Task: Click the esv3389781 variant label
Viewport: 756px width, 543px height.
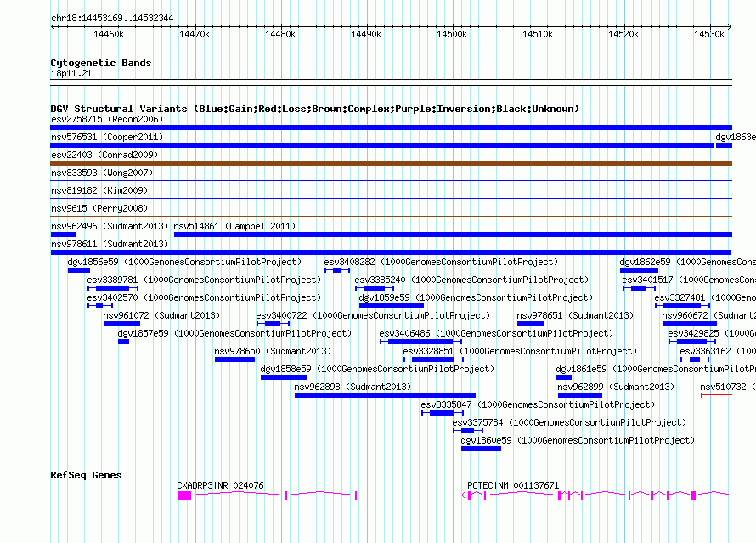Action: pyautogui.click(x=204, y=280)
